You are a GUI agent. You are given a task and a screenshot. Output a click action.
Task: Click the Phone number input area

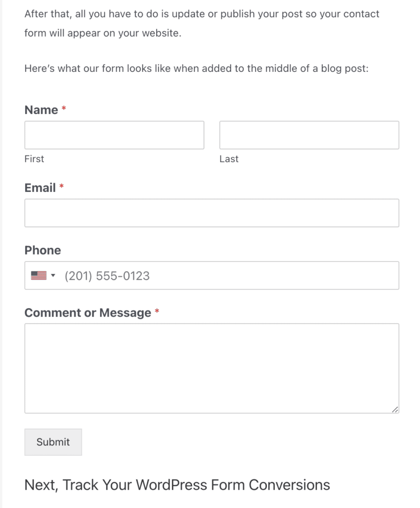pos(198,275)
